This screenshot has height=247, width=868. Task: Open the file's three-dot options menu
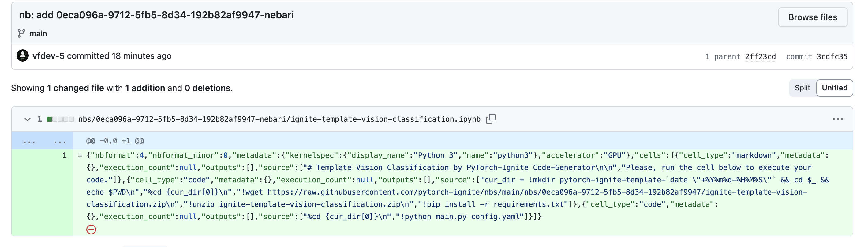(x=838, y=119)
